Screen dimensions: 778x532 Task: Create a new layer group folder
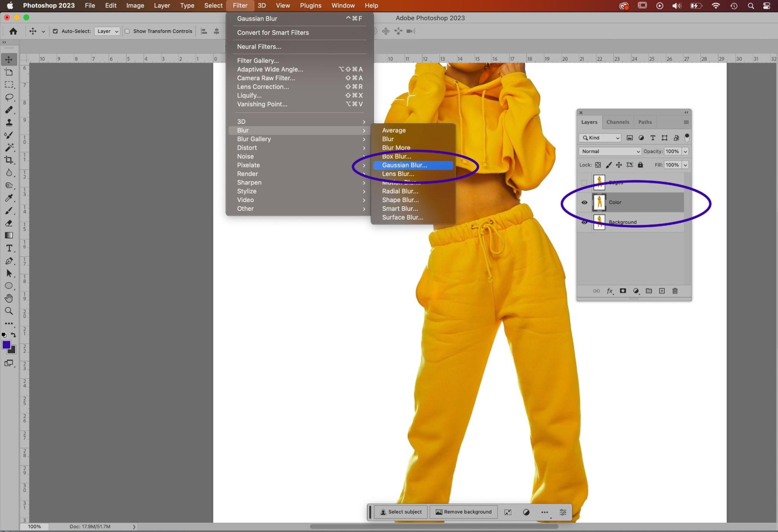649,291
